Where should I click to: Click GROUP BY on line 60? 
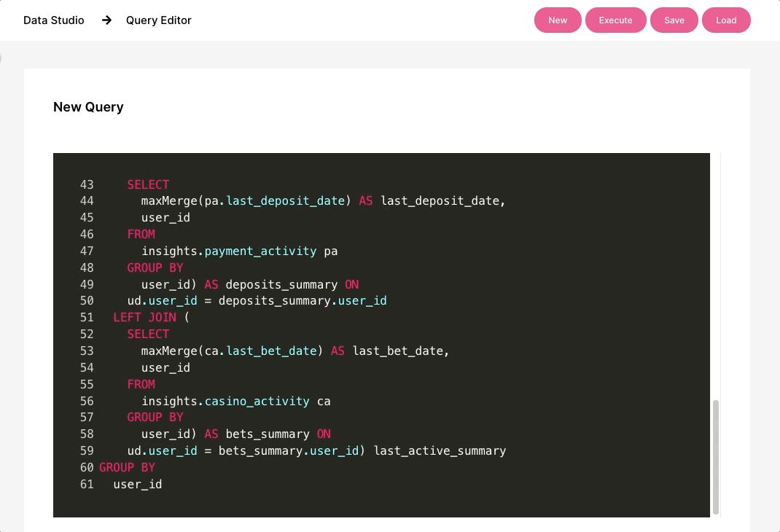point(128,467)
